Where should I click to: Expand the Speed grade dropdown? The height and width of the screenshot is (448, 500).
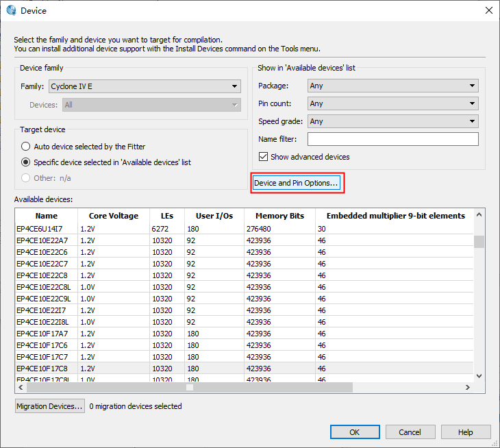click(x=392, y=121)
